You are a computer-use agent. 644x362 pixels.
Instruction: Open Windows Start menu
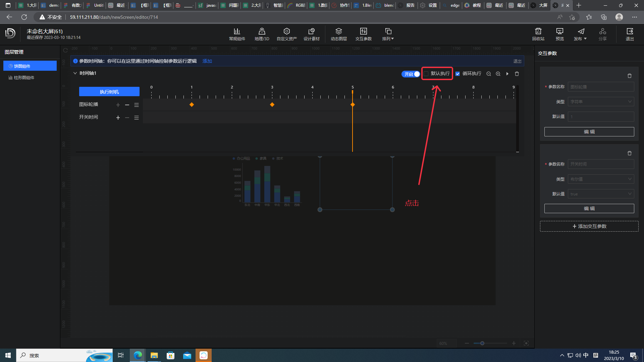pyautogui.click(x=8, y=355)
